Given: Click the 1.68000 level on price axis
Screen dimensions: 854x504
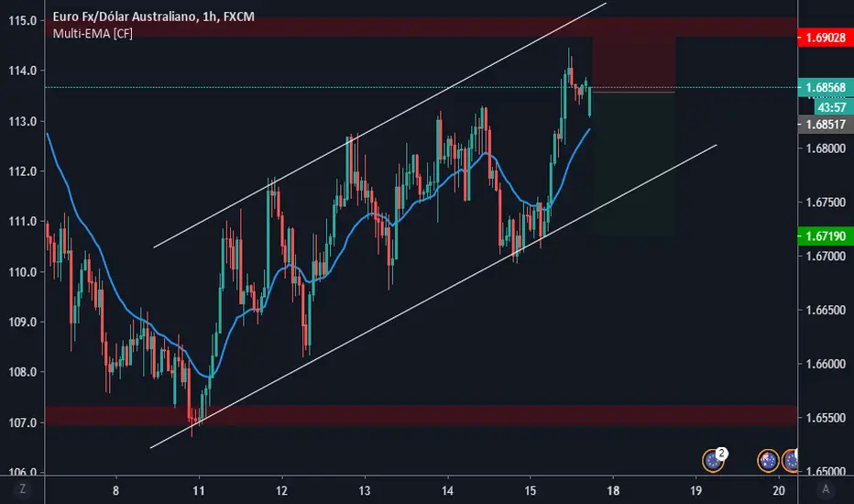Looking at the screenshot, I should coord(825,148).
